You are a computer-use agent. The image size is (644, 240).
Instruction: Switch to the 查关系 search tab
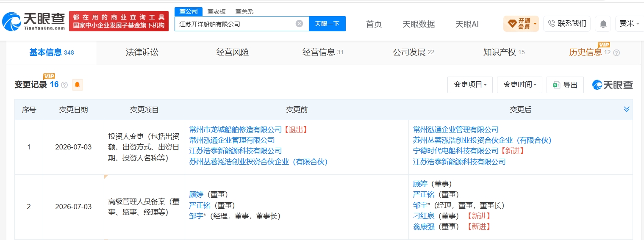point(244,11)
